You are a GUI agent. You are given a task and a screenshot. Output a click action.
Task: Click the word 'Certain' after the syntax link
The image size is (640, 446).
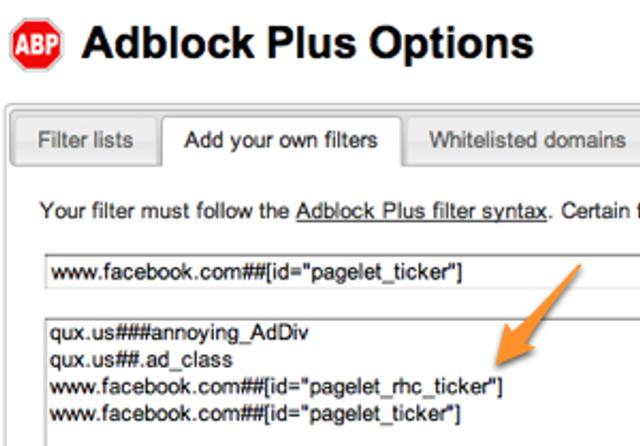[597, 212]
